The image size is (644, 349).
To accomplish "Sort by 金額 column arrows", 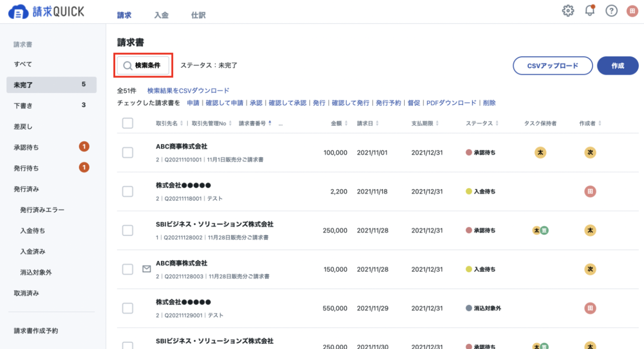I will click(x=346, y=123).
